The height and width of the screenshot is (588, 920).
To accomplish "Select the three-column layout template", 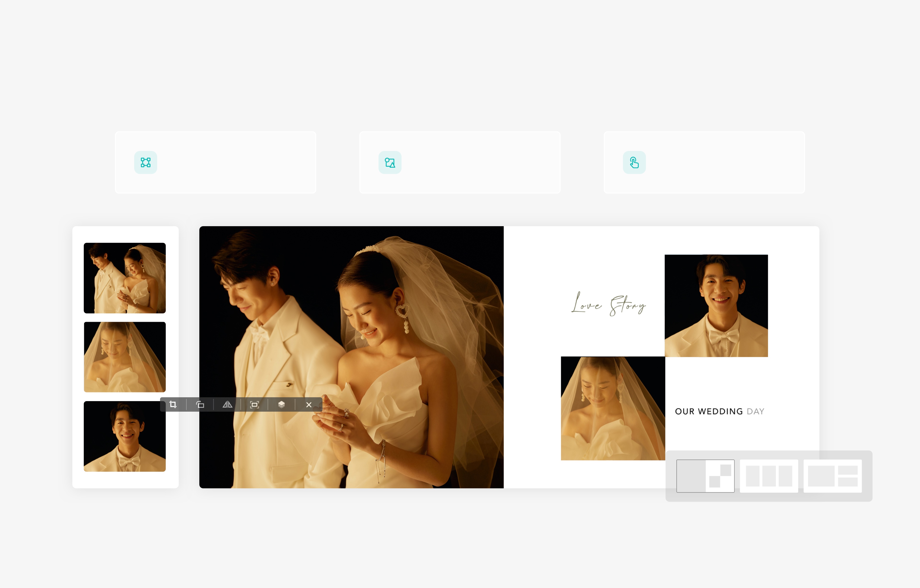I will [769, 476].
